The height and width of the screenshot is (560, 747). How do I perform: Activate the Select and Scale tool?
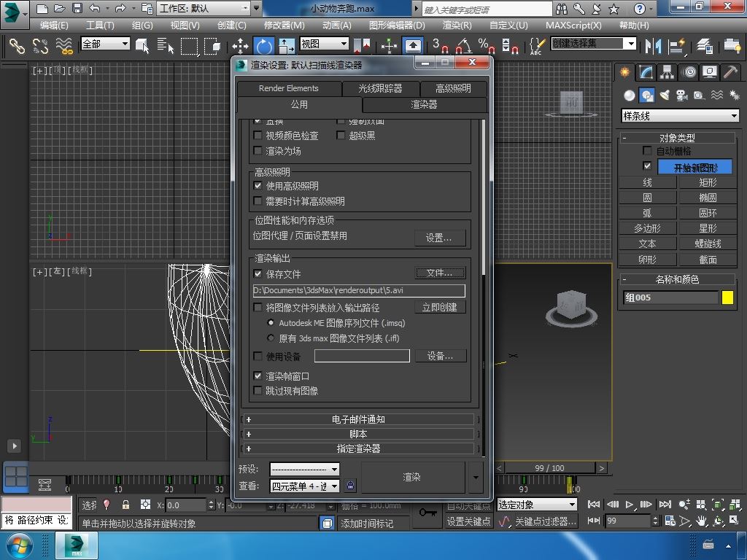tap(286, 46)
